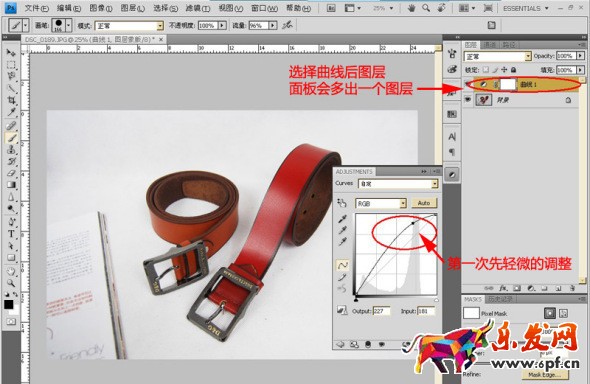Select the Path Selection tool
Image resolution: width=590 pixels, height=384 pixels.
[11, 246]
